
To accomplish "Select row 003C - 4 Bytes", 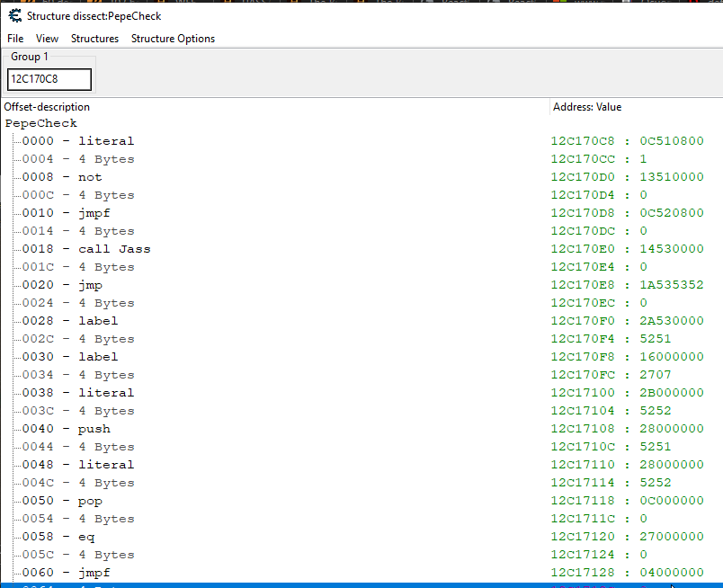I will [78, 411].
